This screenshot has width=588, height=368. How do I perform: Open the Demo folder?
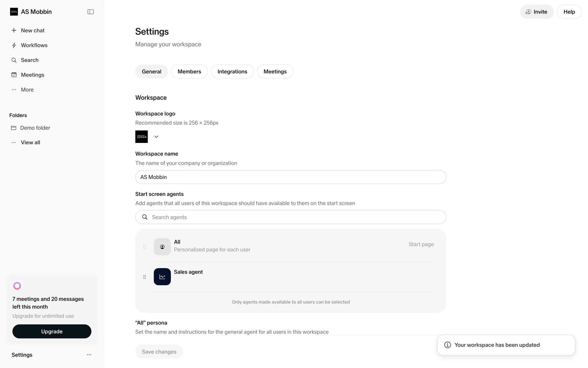click(x=35, y=128)
